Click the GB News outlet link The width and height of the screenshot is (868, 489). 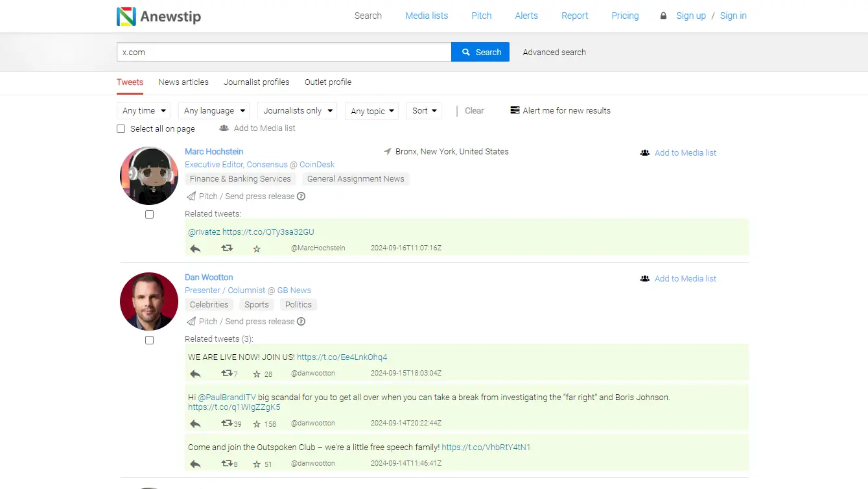click(294, 290)
